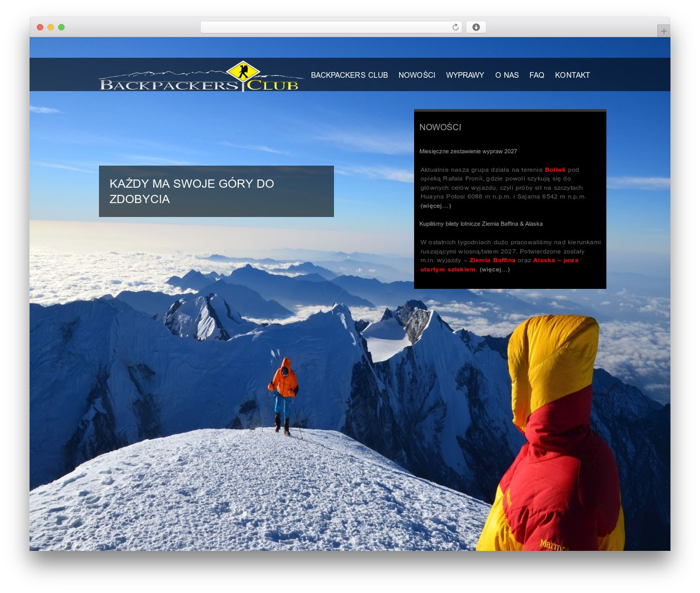Viewport: 700px width, 593px height.
Task: Click (więcej…) after the Boliwia news
Action: [436, 206]
